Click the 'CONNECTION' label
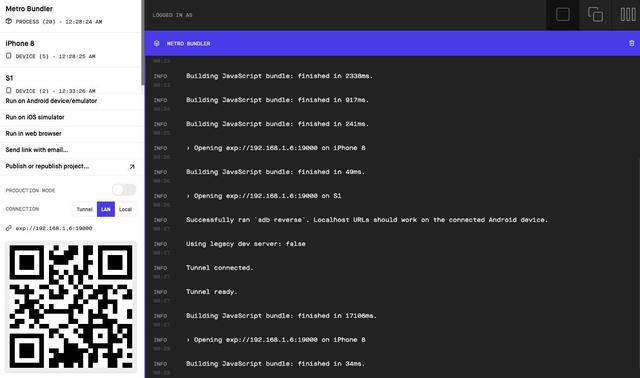 pos(22,209)
